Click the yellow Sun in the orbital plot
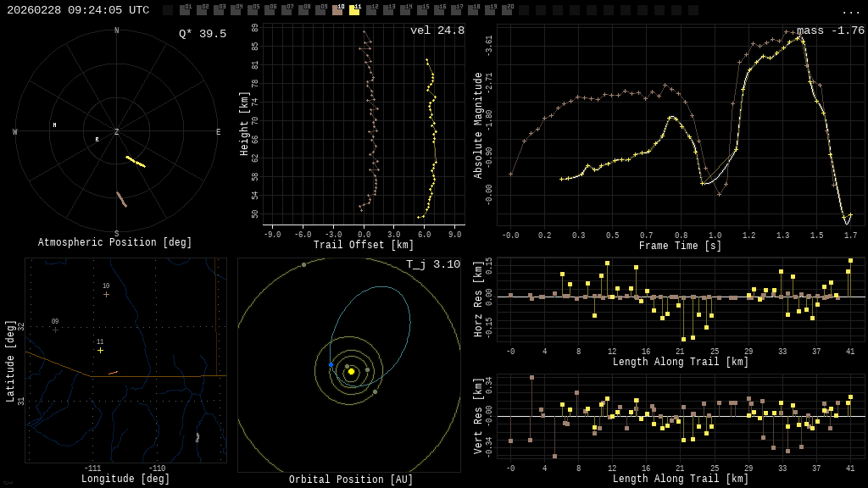This screenshot has height=488, width=868. [351, 371]
